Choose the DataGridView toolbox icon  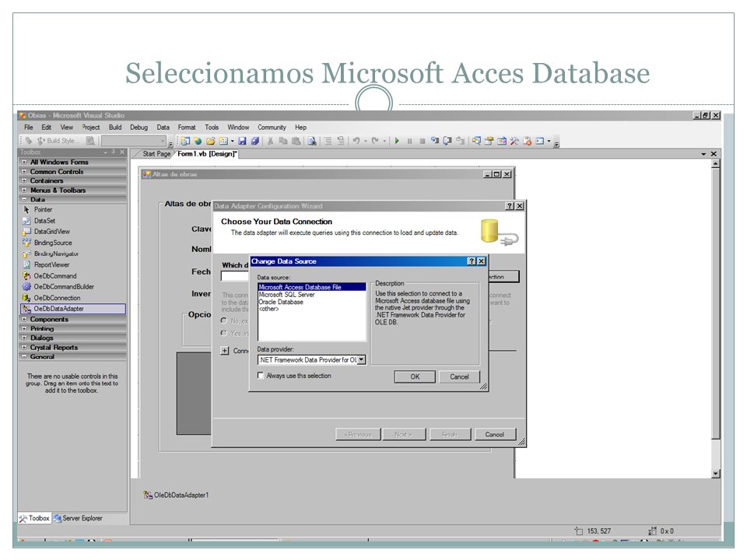click(26, 232)
